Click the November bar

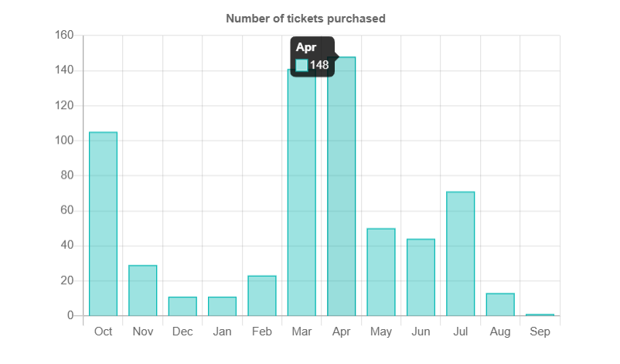(143, 291)
